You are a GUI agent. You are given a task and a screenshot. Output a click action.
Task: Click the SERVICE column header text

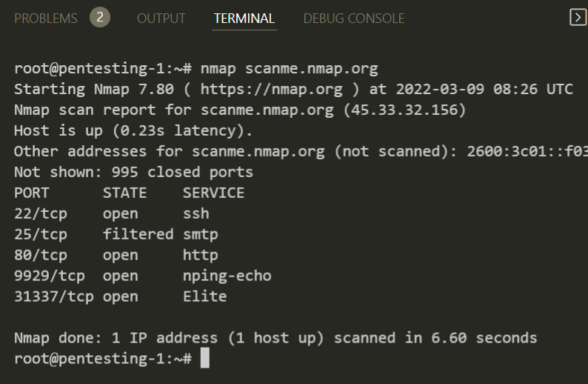click(x=213, y=193)
